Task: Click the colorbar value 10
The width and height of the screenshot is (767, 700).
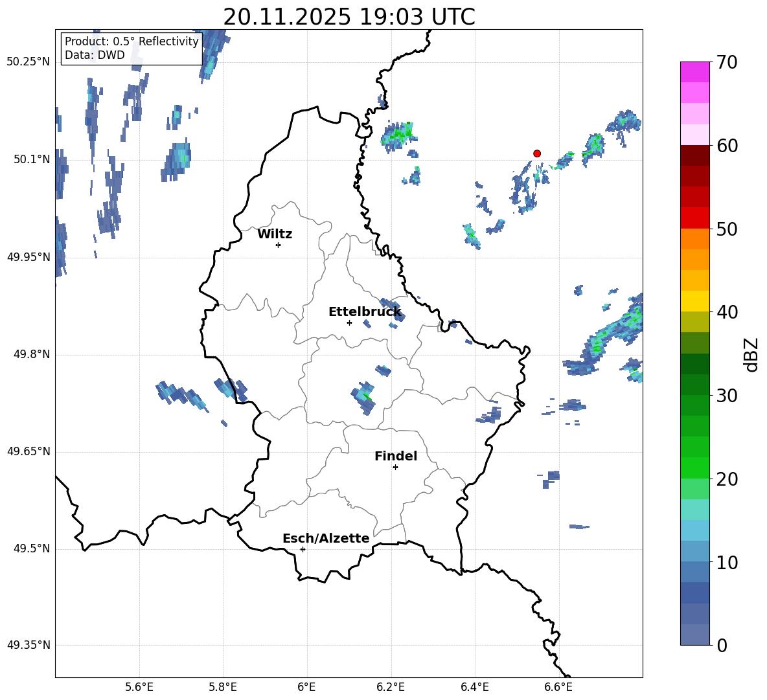Action: (x=727, y=562)
